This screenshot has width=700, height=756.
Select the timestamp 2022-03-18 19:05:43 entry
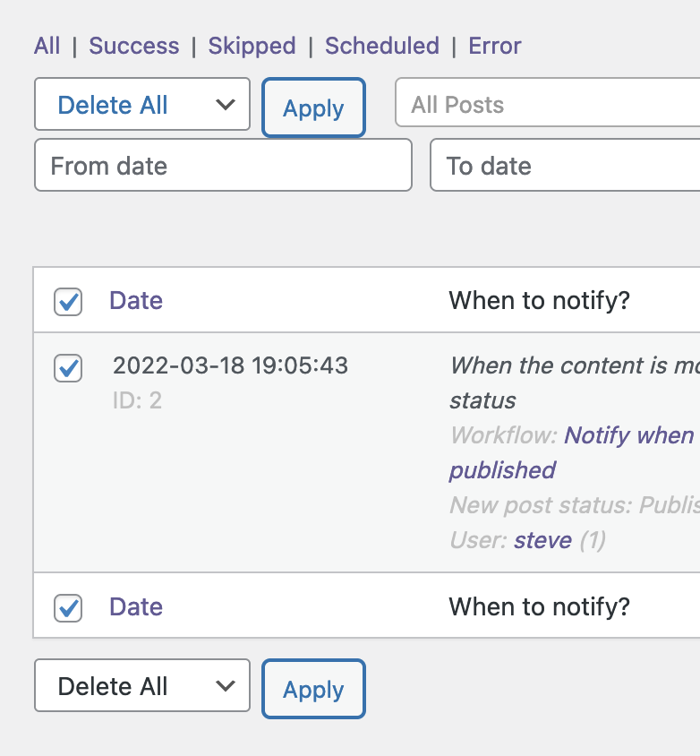pos(230,365)
